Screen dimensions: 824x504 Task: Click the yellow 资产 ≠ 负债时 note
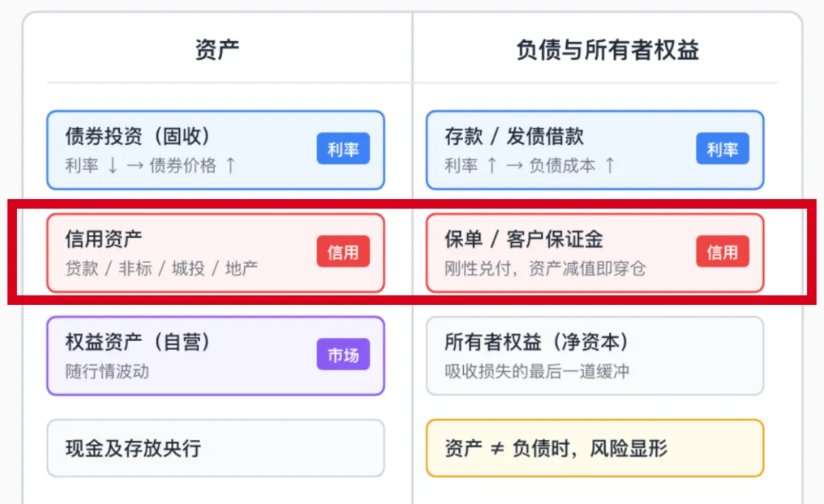pyautogui.click(x=595, y=448)
